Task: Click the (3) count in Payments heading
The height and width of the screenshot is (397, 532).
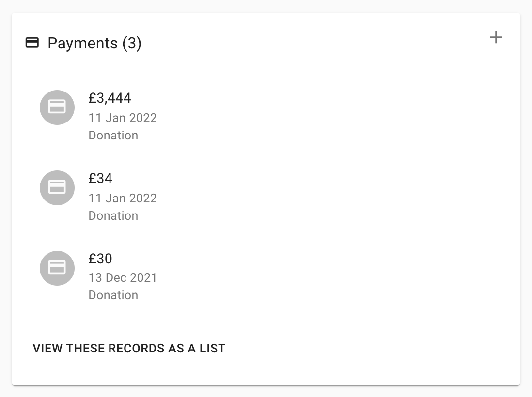Action: [x=131, y=43]
